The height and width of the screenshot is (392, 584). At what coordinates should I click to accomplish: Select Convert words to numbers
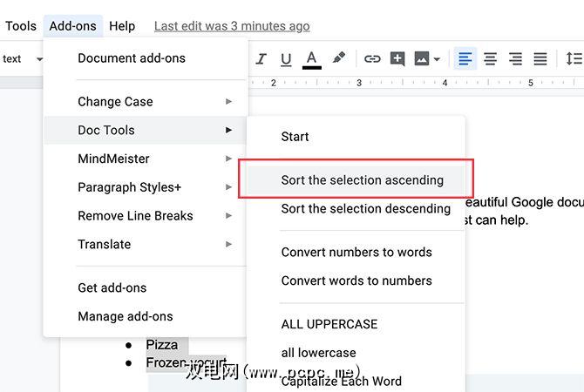356,280
